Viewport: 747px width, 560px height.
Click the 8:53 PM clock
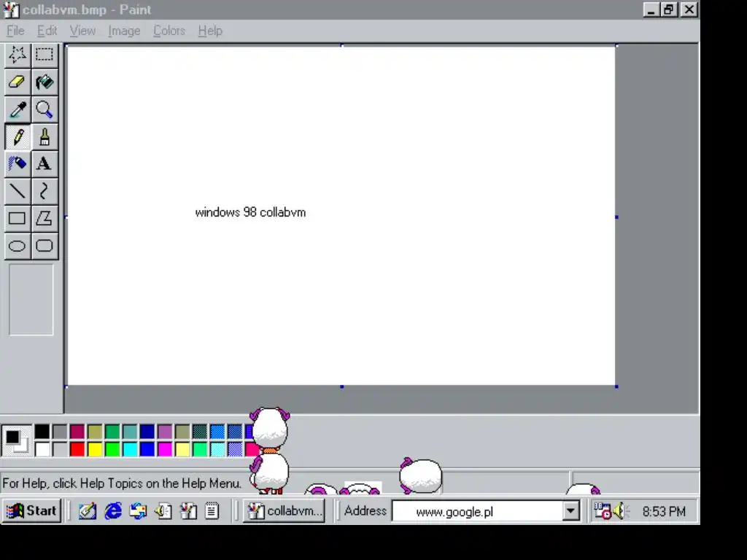click(664, 511)
